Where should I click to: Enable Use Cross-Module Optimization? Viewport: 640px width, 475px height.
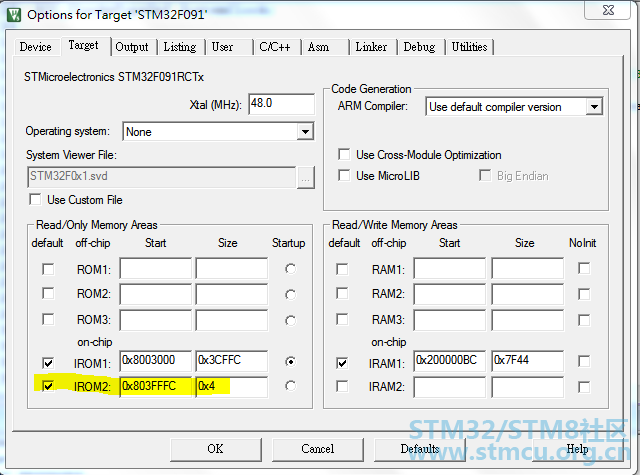tap(344, 154)
